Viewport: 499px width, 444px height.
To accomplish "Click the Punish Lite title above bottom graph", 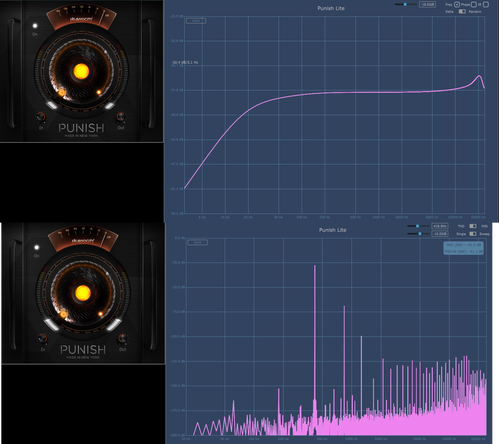I will (x=333, y=230).
